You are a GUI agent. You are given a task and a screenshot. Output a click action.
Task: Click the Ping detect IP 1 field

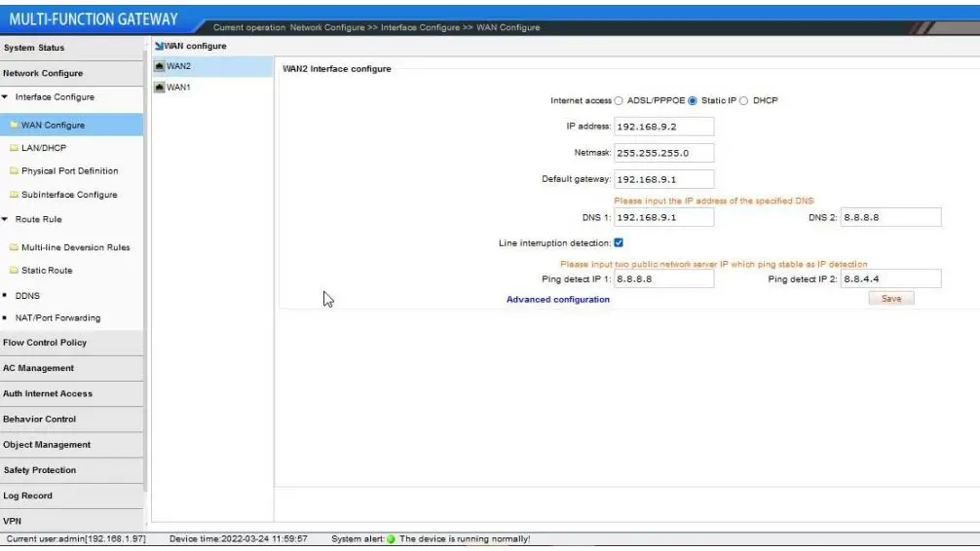tap(663, 278)
